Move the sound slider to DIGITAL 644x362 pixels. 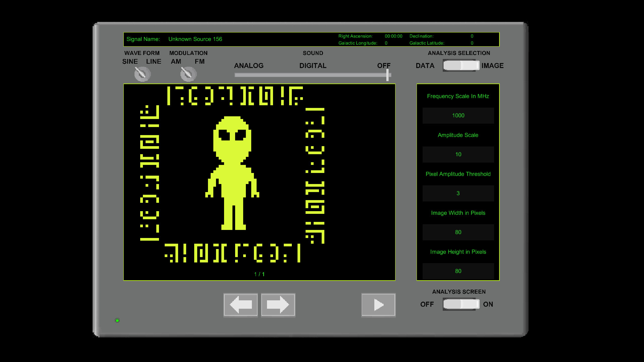312,75
